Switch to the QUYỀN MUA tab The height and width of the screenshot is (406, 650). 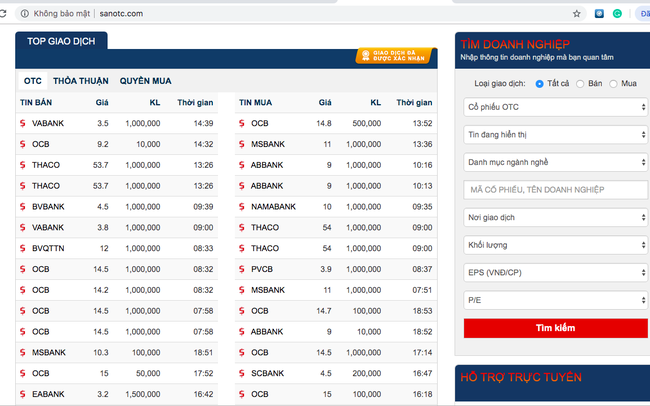146,81
